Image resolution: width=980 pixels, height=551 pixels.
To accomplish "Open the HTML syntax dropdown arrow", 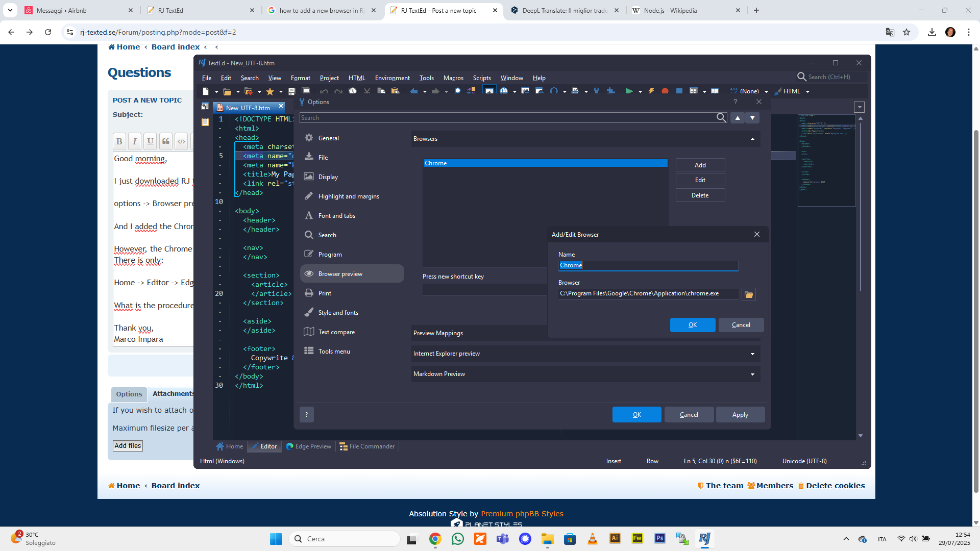I will (807, 92).
